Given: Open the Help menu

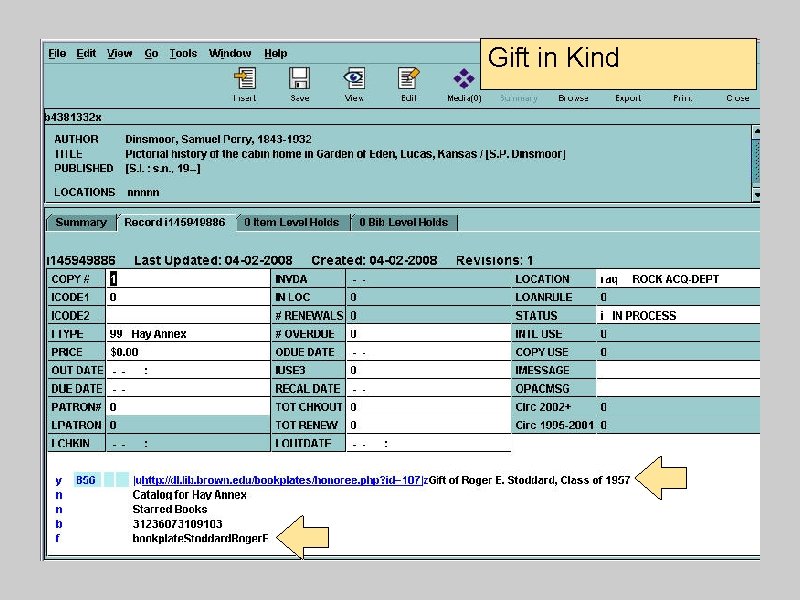Looking at the screenshot, I should click(x=276, y=54).
